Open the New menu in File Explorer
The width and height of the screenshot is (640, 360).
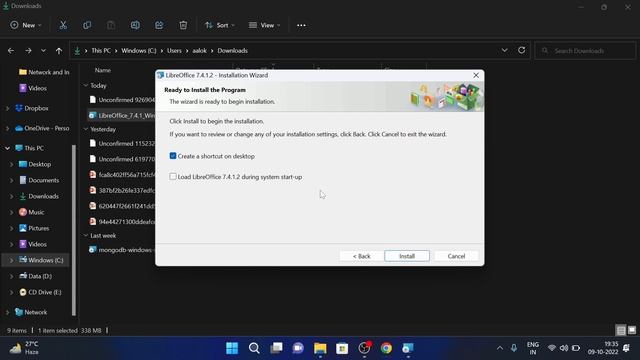click(26, 25)
